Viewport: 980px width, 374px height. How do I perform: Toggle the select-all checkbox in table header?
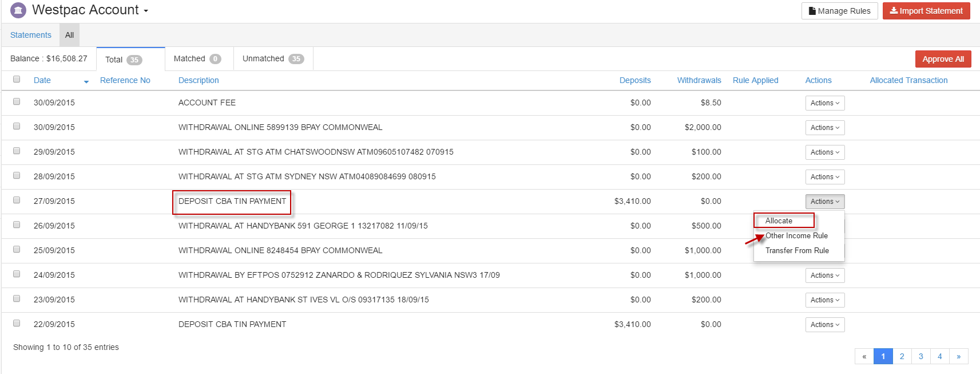coord(17,80)
